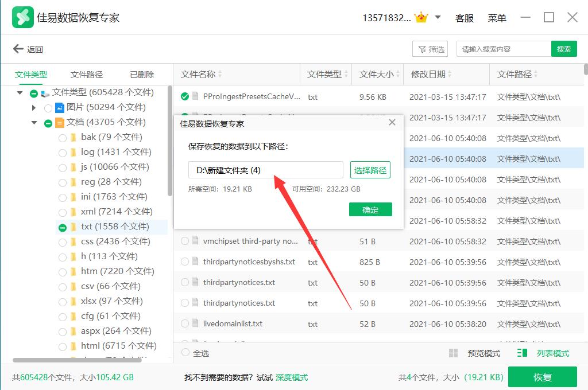The image size is (588, 390).
Task: Switch to the 文件类型 tab
Action: pos(31,75)
